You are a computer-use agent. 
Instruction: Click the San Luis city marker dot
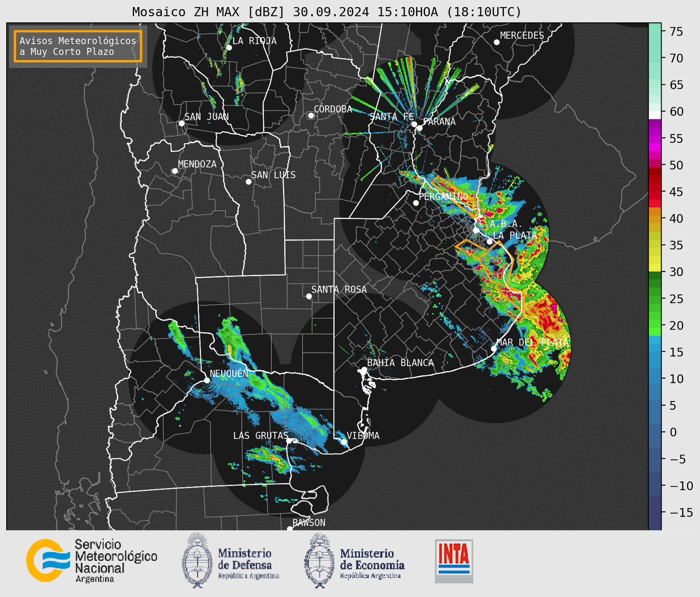pyautogui.click(x=249, y=182)
